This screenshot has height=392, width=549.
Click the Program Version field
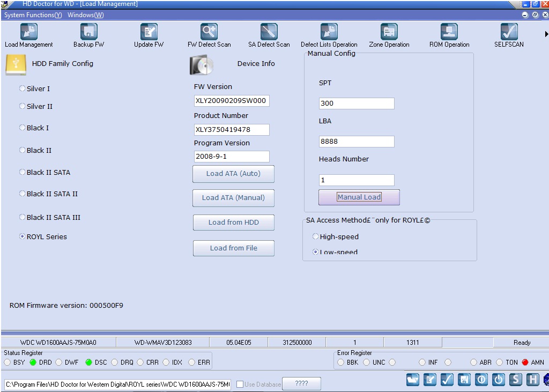232,157
